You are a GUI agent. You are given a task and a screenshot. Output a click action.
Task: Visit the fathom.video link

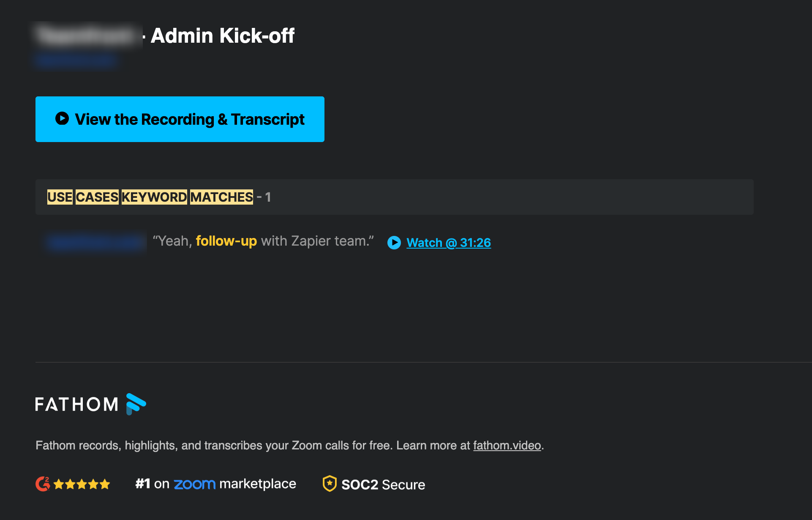point(507,446)
